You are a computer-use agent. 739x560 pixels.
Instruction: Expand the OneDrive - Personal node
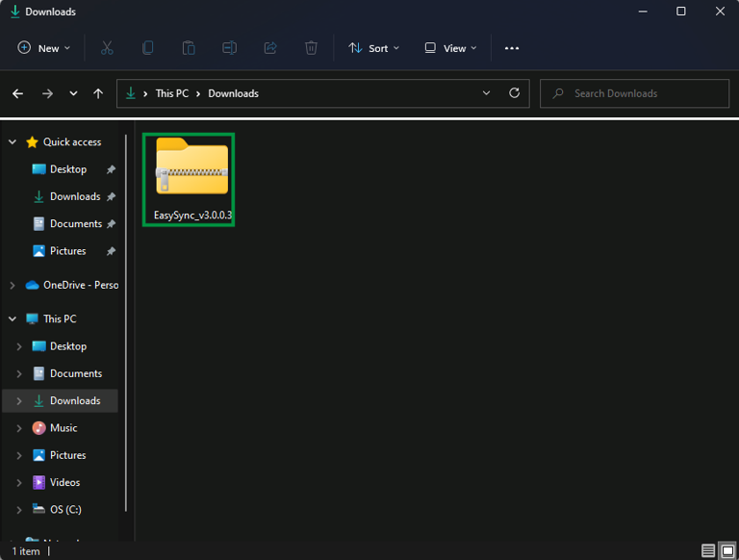13,285
